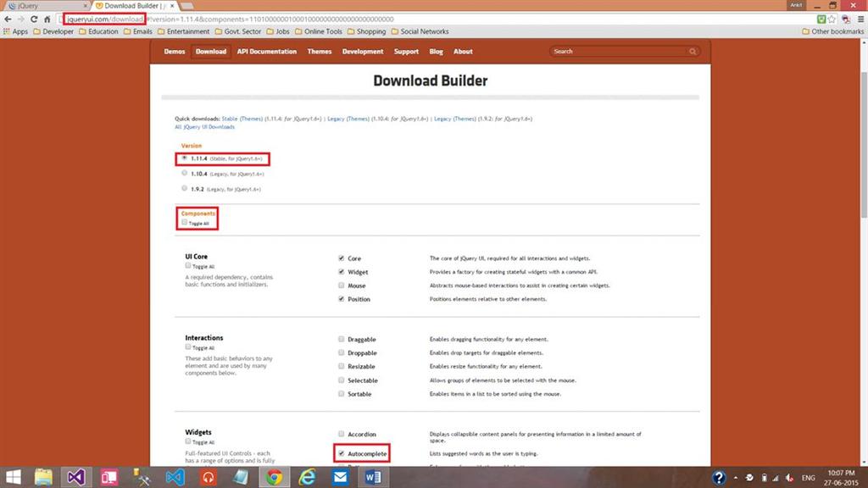Open Mail app from taskbar
Image resolution: width=868 pixels, height=488 pixels.
pos(340,477)
